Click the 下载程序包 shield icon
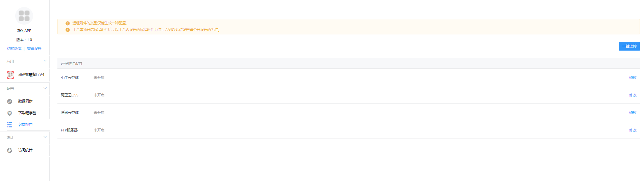Image resolution: width=644 pixels, height=181 pixels. point(10,113)
